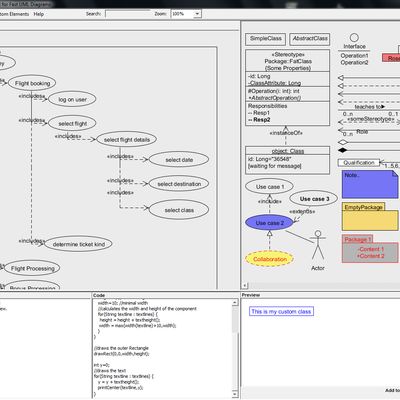The height and width of the screenshot is (400, 400).
Task: Select the generalization hollow-triangle arrow
Action: [369, 78]
